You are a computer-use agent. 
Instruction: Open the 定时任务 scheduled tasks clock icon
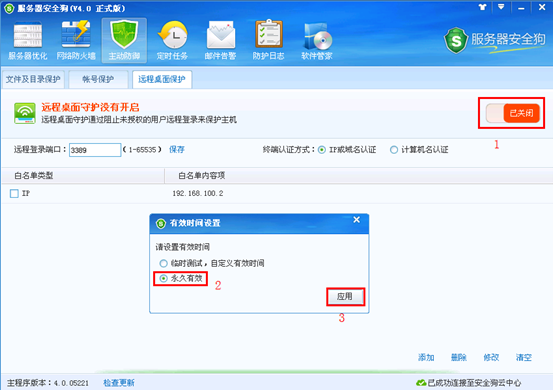[x=172, y=41]
